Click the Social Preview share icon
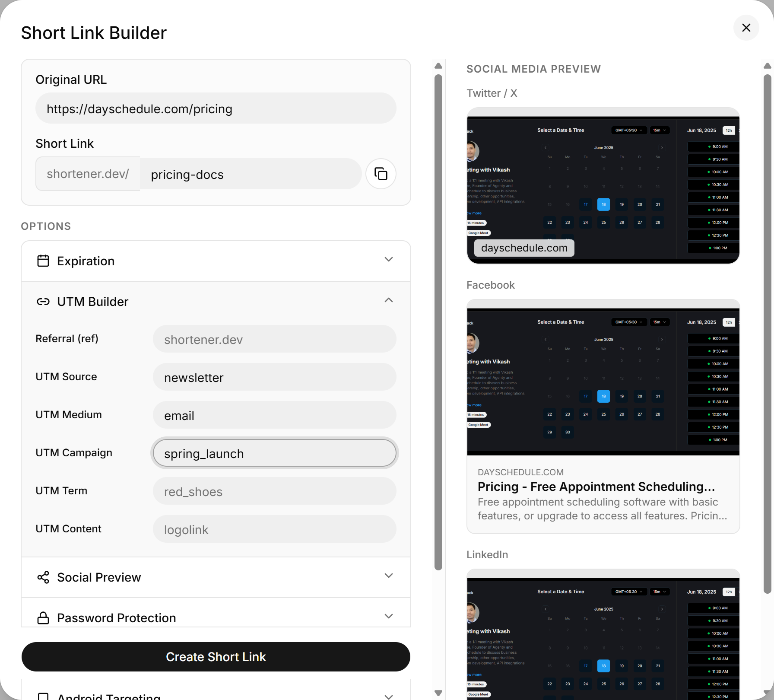The image size is (774, 700). click(43, 577)
